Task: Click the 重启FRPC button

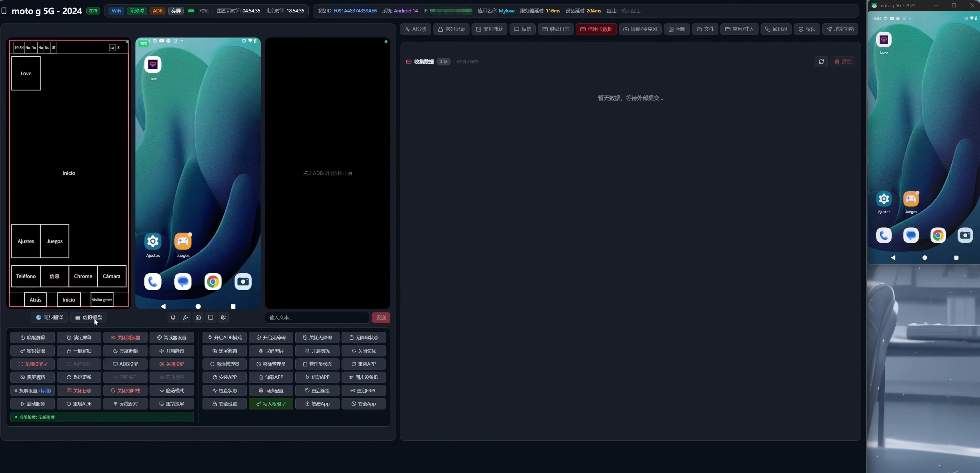Action: pyautogui.click(x=363, y=390)
